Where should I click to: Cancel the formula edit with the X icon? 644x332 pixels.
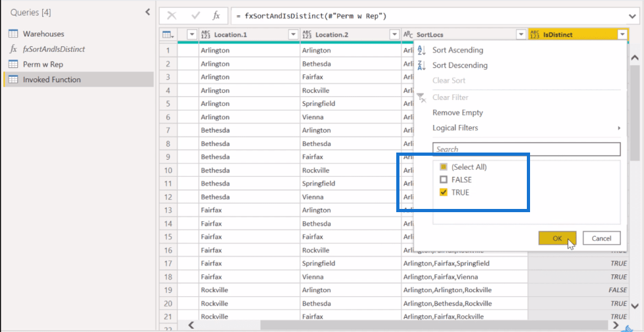[x=172, y=15]
